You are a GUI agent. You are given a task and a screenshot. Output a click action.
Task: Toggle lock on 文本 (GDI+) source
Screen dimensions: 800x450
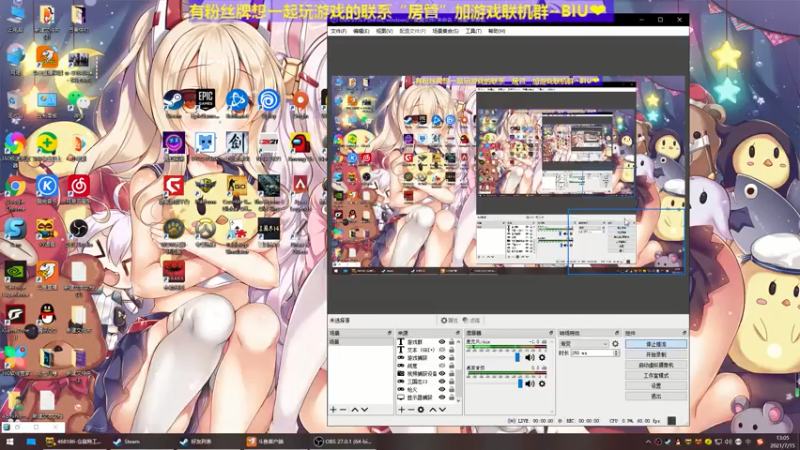[451, 350]
